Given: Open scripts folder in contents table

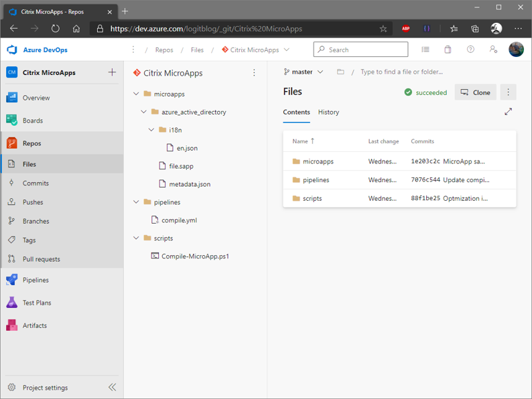Looking at the screenshot, I should point(312,198).
